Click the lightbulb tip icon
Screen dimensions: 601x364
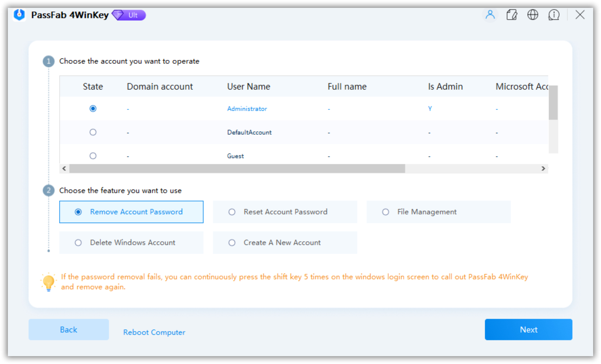point(48,281)
